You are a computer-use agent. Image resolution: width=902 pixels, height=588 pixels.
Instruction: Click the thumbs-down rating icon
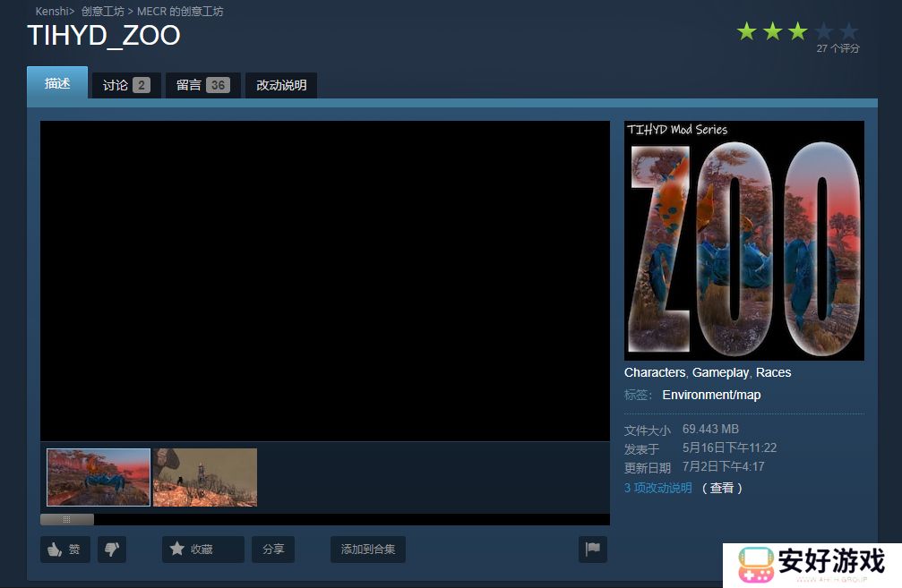111,549
